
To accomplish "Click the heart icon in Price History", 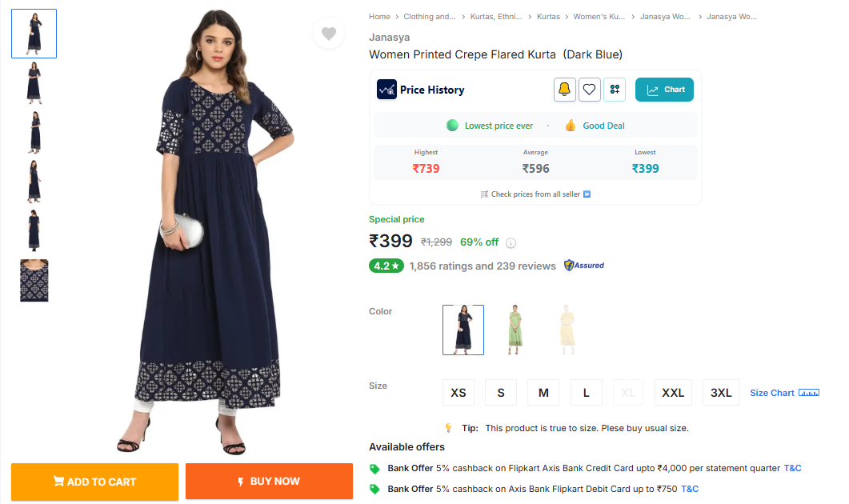I will coord(589,90).
